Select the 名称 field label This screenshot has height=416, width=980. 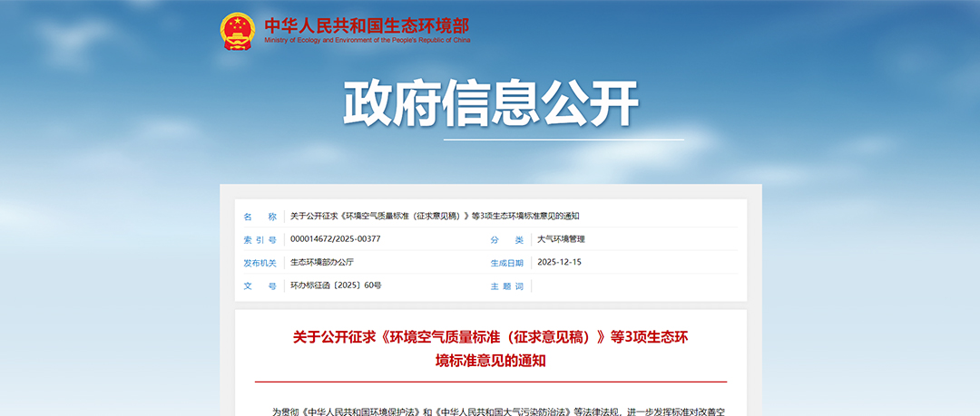(x=260, y=217)
